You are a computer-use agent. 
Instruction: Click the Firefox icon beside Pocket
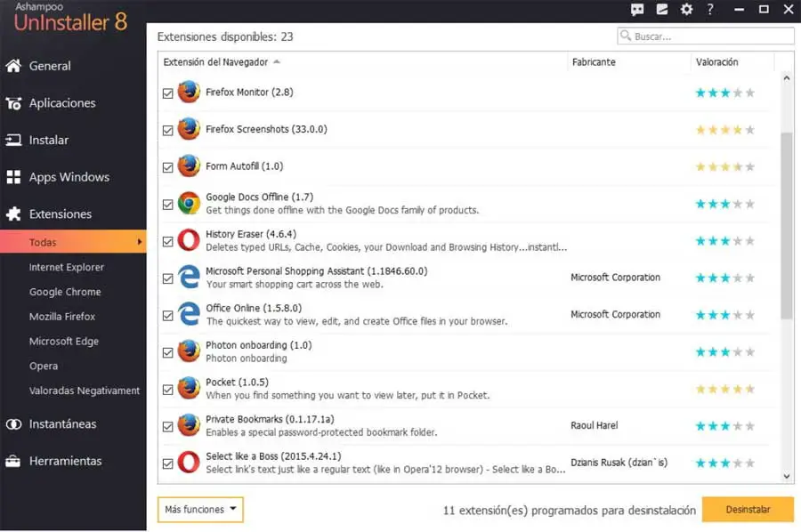coord(189,388)
